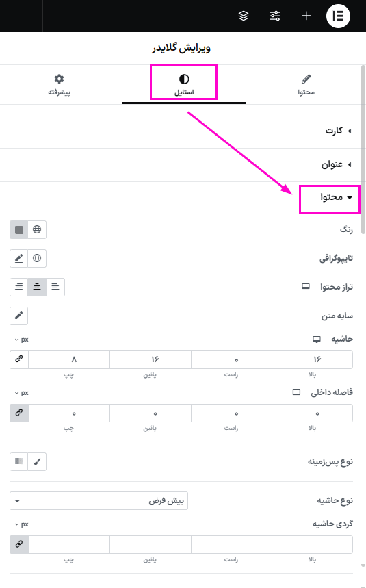Toggle linked values for حاشیه margin

pyautogui.click(x=19, y=359)
